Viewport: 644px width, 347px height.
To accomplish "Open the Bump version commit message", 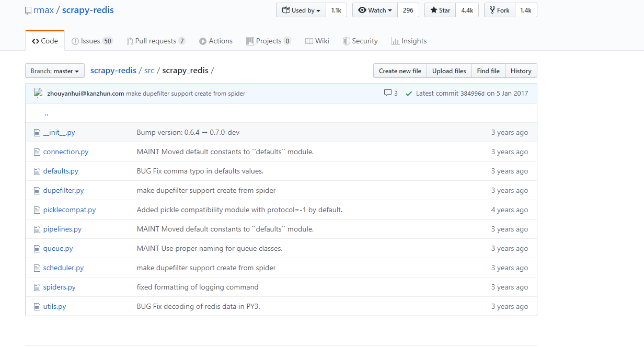I will click(x=188, y=133).
